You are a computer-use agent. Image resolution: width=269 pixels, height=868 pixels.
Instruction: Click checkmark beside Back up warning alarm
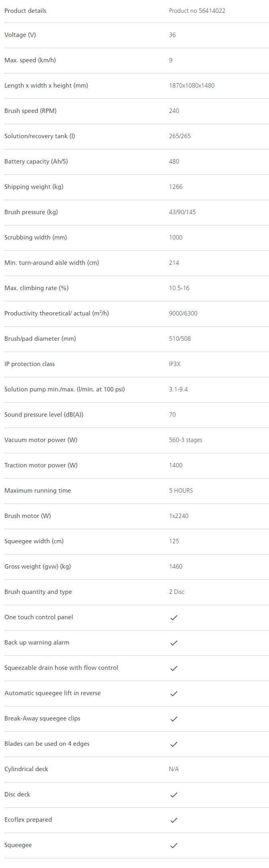(x=174, y=643)
